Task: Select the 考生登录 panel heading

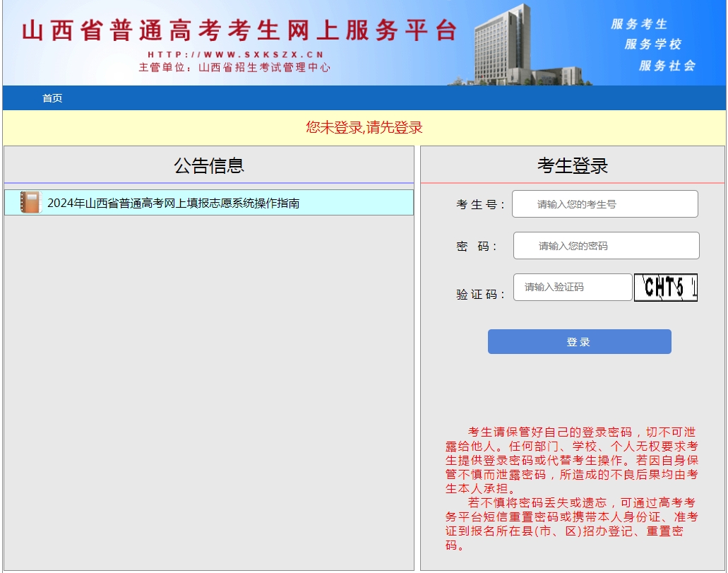Action: pos(573,165)
